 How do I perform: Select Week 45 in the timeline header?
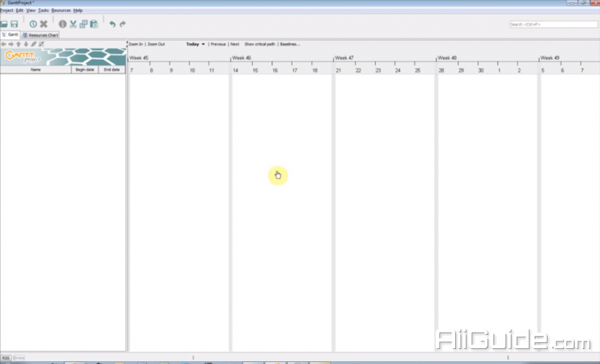139,58
